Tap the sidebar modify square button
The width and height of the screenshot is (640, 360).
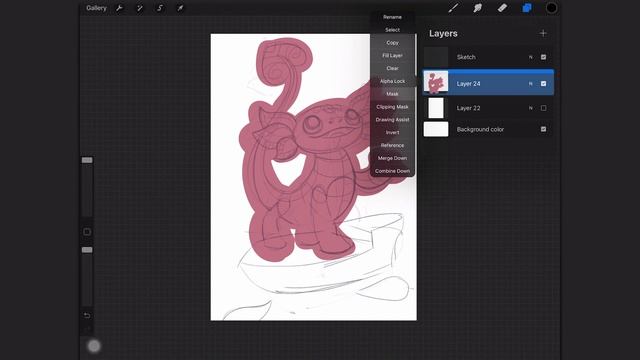coord(87,232)
